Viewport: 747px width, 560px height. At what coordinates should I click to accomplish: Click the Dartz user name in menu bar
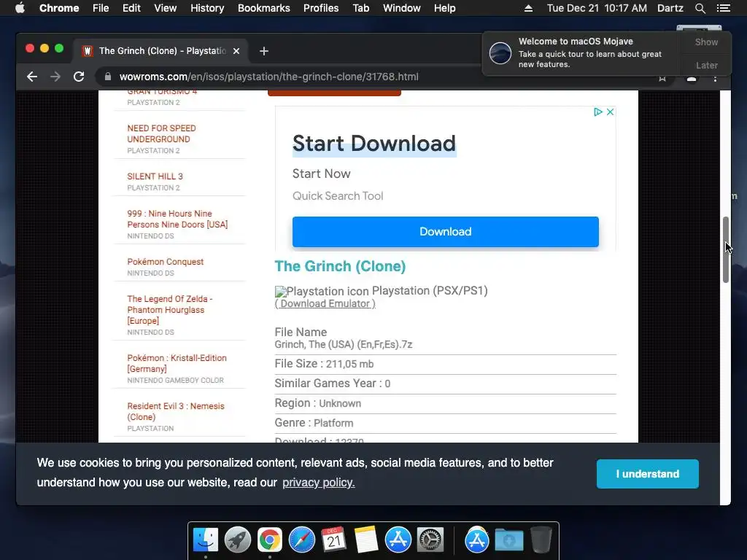coord(670,8)
